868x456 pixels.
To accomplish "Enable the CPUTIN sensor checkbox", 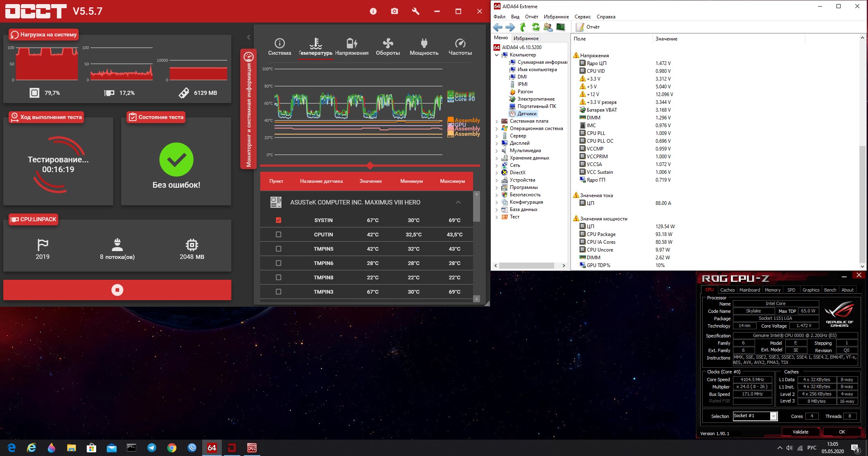I will tap(279, 234).
